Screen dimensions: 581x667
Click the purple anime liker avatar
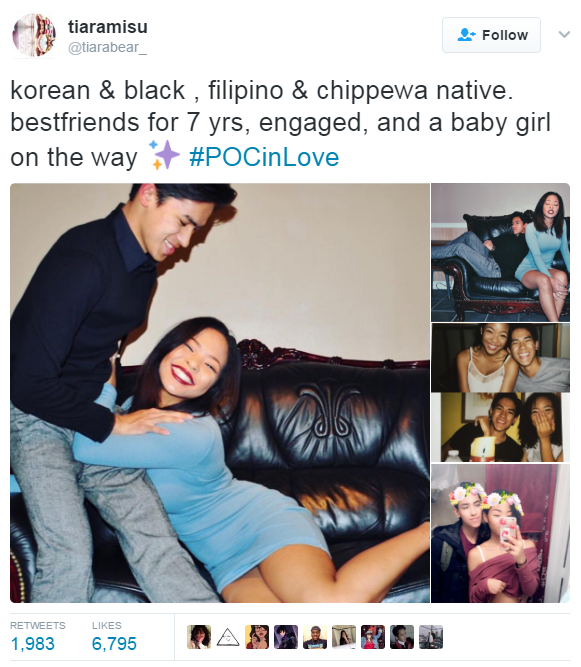[x=286, y=637]
